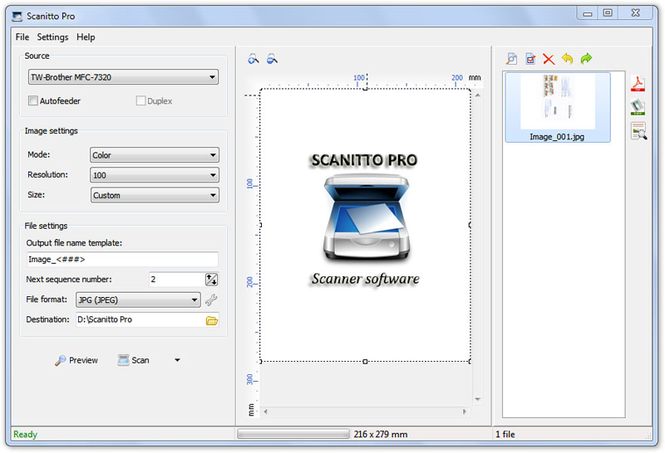Screen dimensions: 665x453
Task: Click the PDF export icon
Action: [x=638, y=84]
